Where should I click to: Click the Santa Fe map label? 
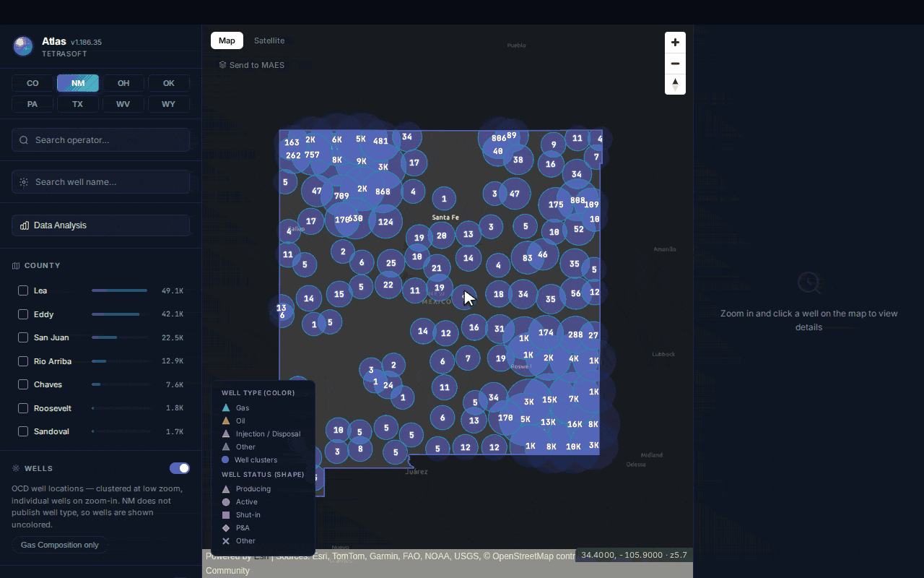tap(445, 217)
